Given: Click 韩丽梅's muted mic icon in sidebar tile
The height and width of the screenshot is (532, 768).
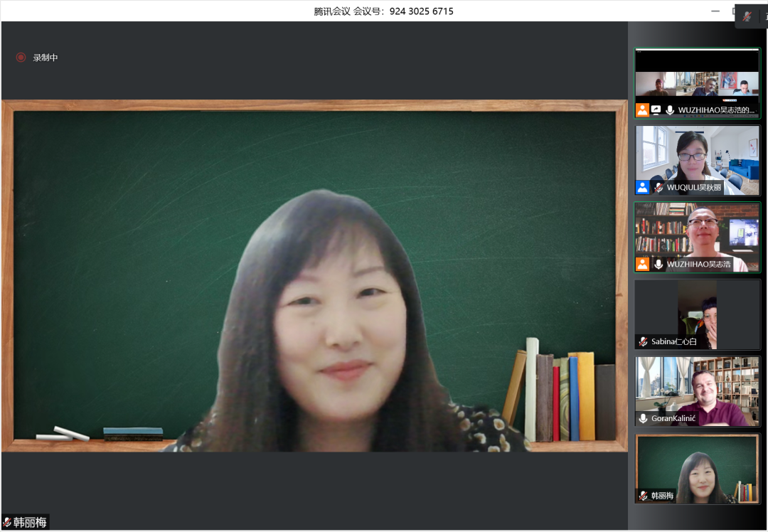Looking at the screenshot, I should 643,496.
